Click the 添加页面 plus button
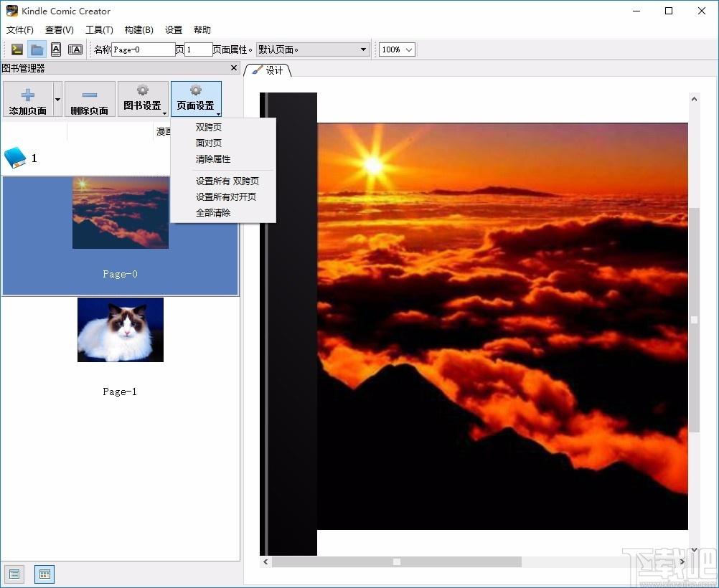The width and height of the screenshot is (719, 588). 28,99
